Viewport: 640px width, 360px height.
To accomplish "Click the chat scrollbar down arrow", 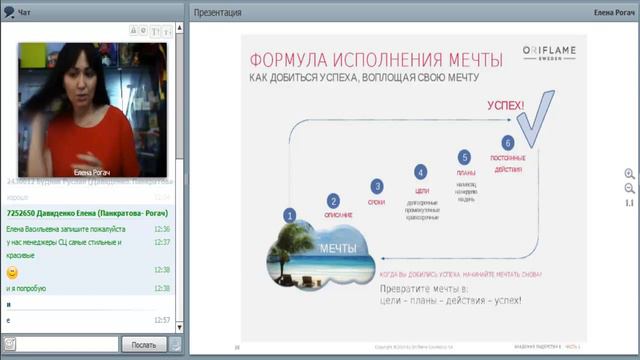I will 180,327.
